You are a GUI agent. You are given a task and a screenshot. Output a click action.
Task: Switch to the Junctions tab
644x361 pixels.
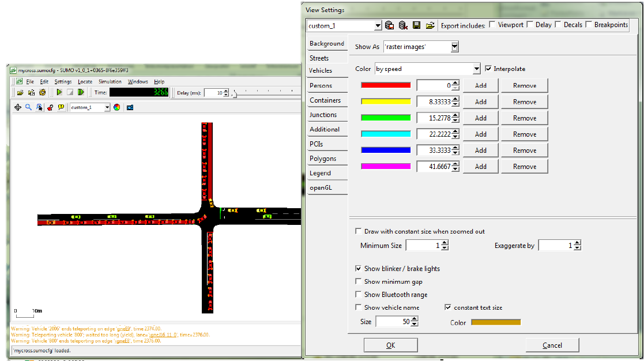(327, 115)
